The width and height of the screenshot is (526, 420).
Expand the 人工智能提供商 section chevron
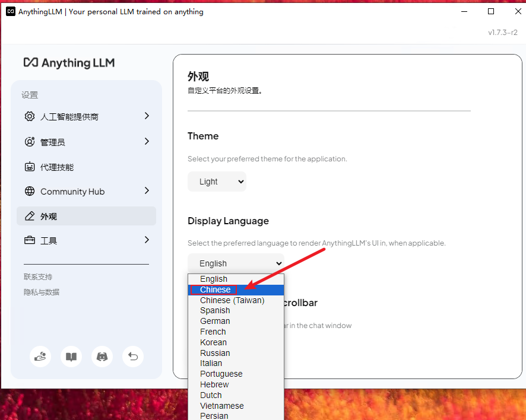(x=147, y=116)
